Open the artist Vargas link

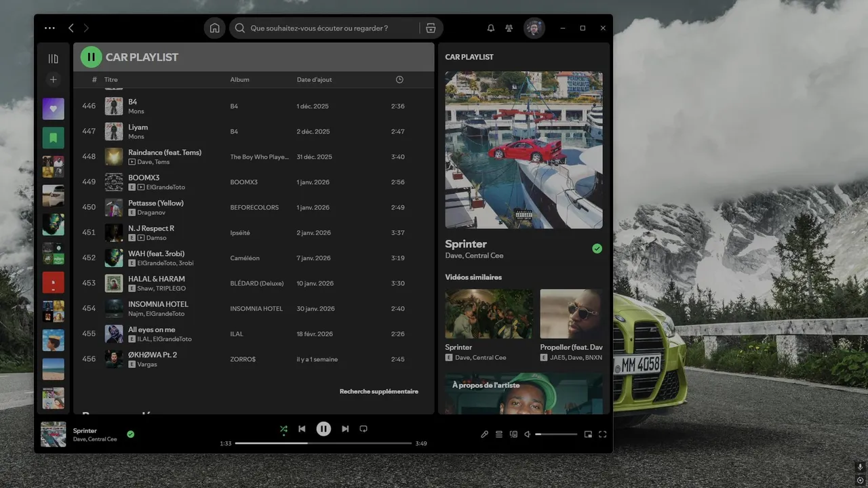[147, 365]
